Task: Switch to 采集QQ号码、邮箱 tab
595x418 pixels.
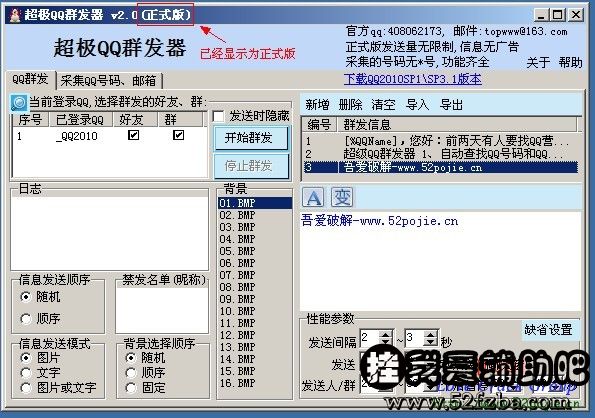Action: pyautogui.click(x=109, y=80)
